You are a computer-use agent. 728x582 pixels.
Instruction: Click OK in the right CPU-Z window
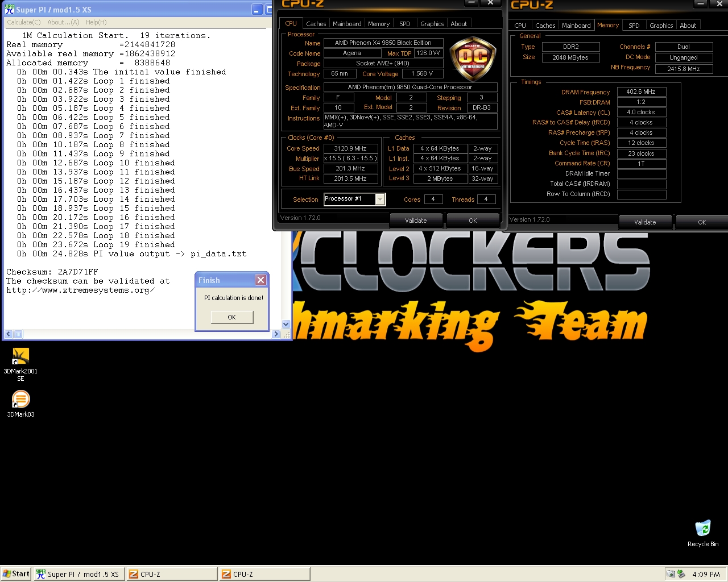click(702, 222)
